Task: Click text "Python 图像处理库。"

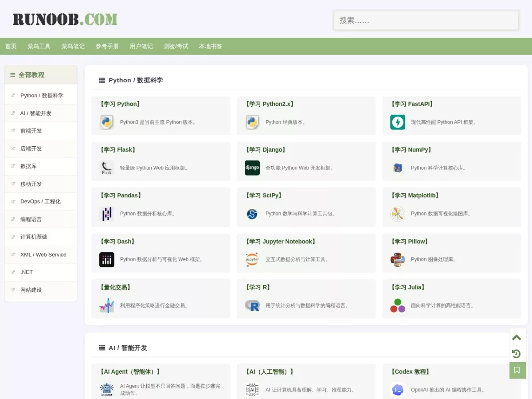Action: pyautogui.click(x=434, y=259)
